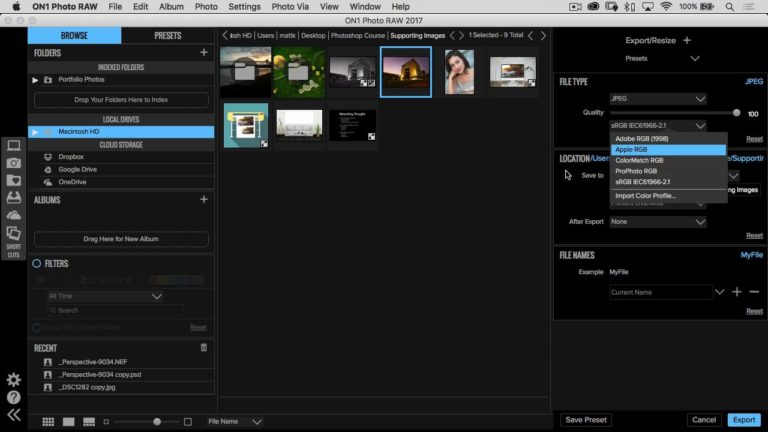The width and height of the screenshot is (768, 432).
Task: Open the cloud storage shortcut icon
Action: [14, 215]
